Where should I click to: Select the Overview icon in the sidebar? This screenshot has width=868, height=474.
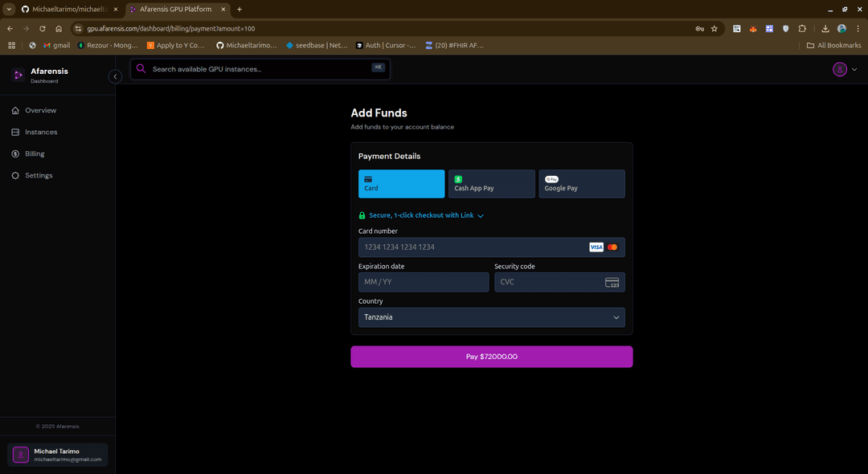click(14, 110)
